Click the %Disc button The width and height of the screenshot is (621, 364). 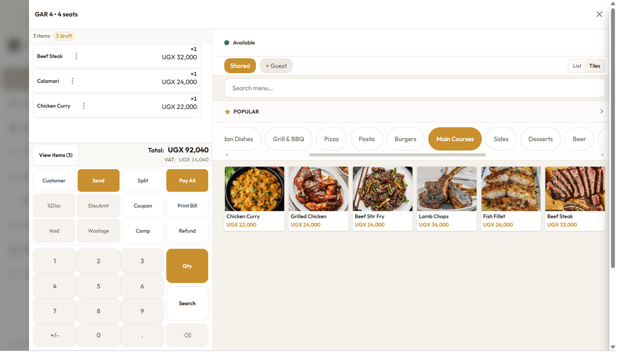click(54, 205)
